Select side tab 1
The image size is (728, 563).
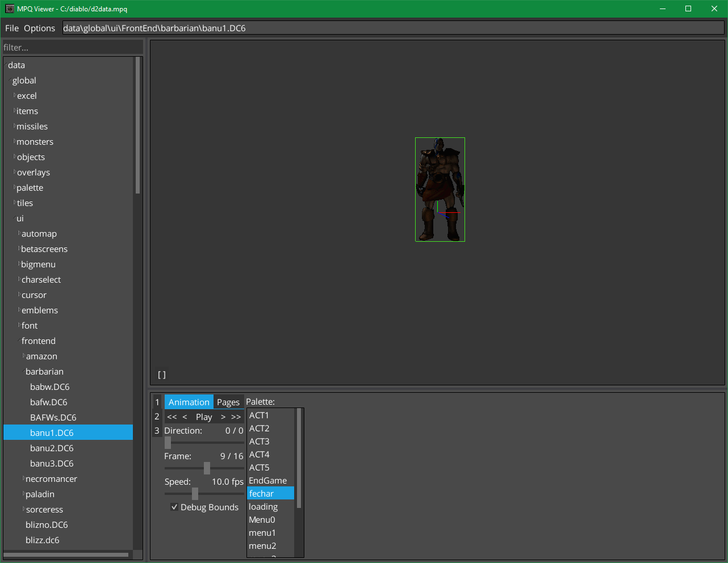[157, 402]
